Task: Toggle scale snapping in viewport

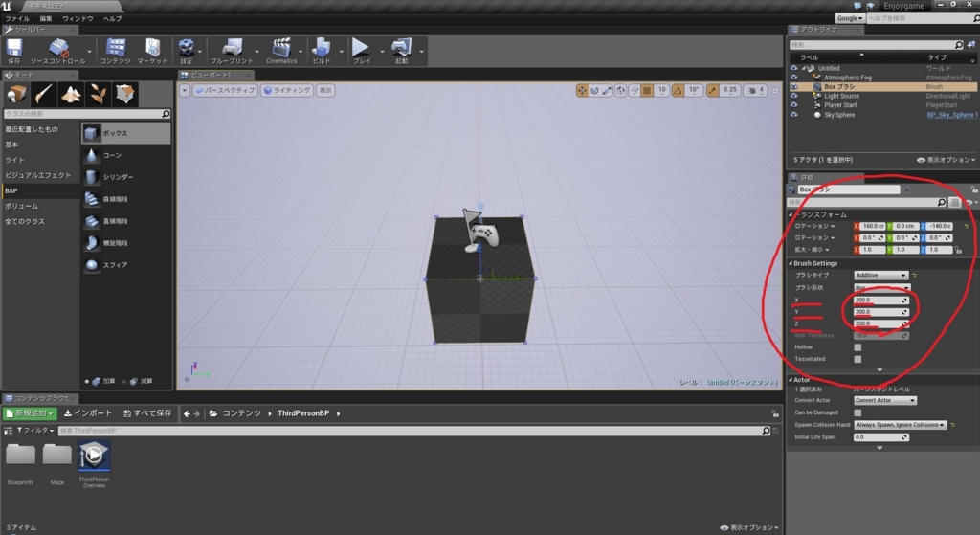Action: click(x=713, y=91)
